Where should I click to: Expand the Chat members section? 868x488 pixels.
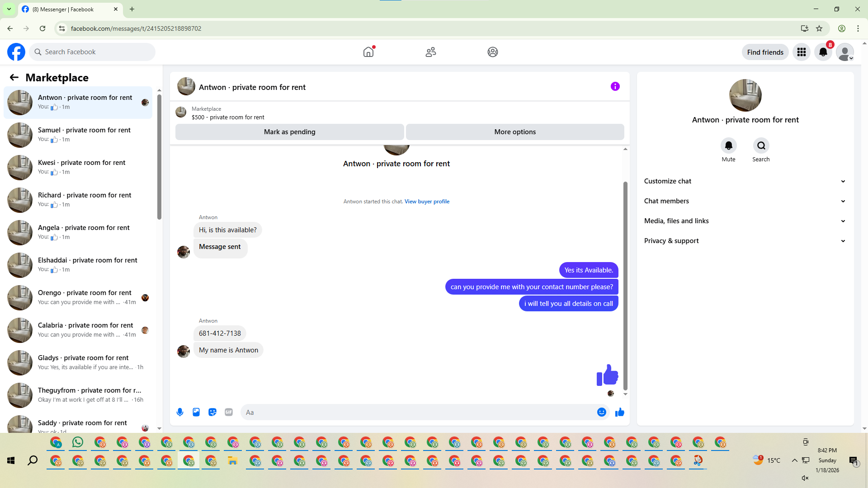[745, 201]
